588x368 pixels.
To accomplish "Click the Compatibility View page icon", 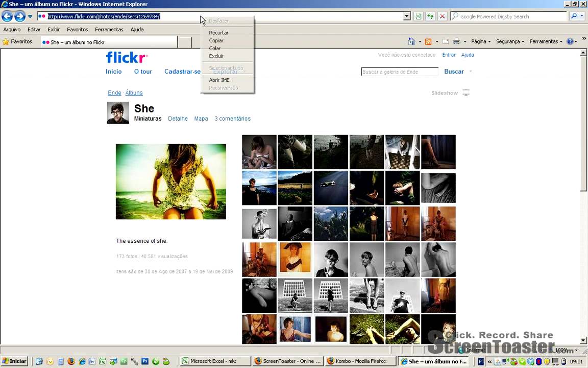I will pos(418,16).
